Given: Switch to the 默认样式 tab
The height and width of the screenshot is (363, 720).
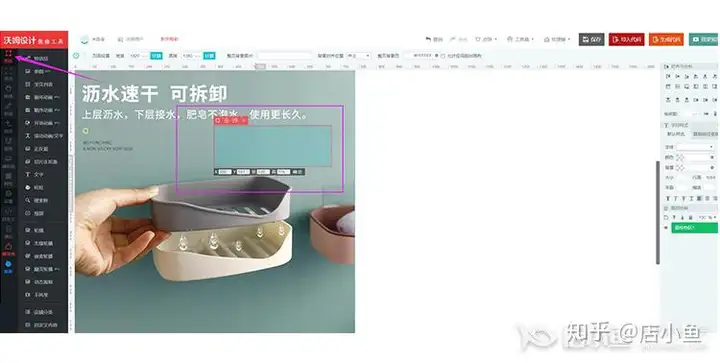Looking at the screenshot, I should coord(675,134).
